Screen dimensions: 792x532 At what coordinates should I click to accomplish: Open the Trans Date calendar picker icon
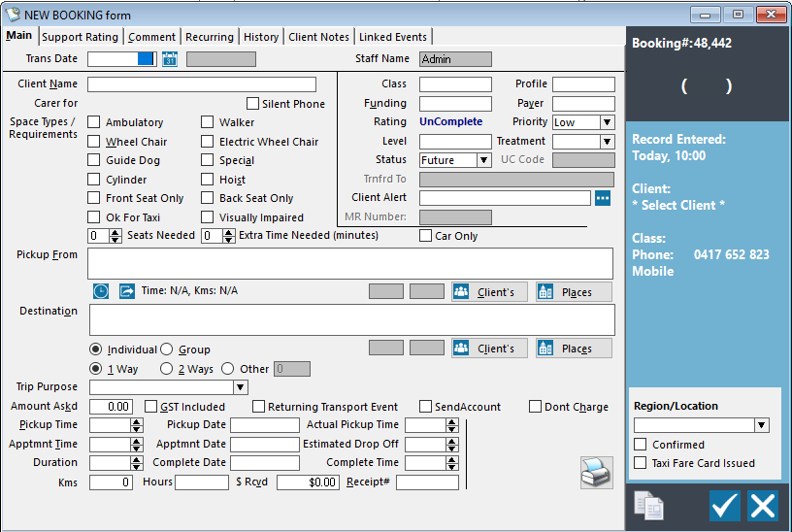click(x=170, y=59)
